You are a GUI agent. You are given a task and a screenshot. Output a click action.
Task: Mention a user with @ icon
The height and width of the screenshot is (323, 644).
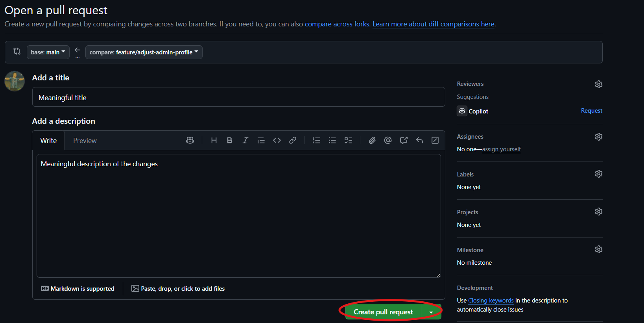(388, 140)
